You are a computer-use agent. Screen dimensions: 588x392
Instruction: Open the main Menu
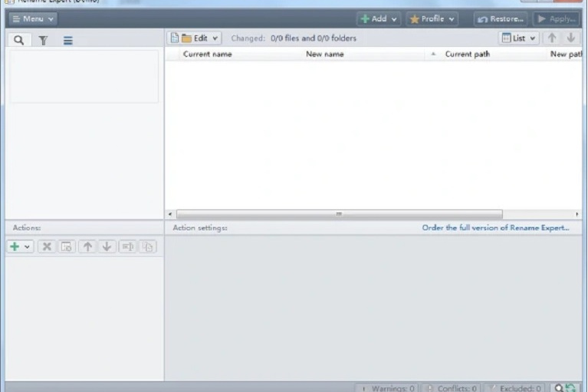[33, 18]
